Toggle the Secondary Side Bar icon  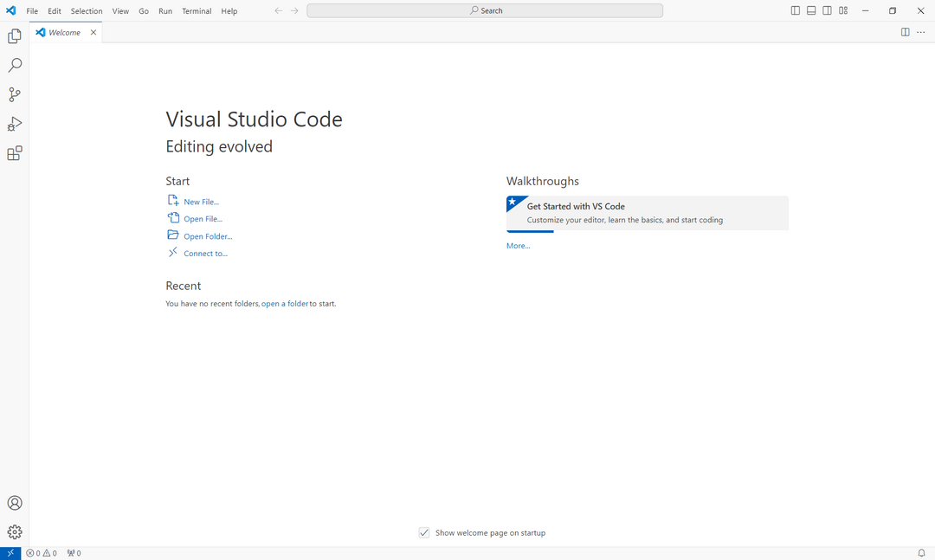tap(827, 10)
